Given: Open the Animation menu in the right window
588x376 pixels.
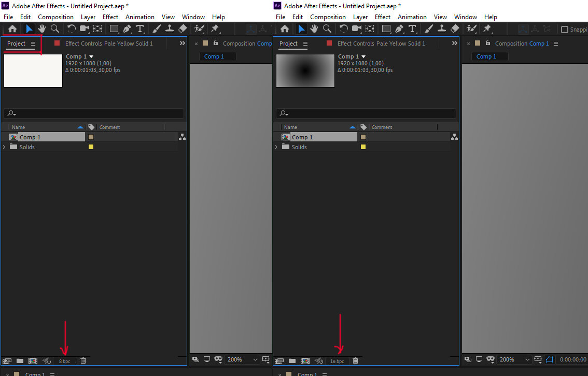Looking at the screenshot, I should point(412,17).
